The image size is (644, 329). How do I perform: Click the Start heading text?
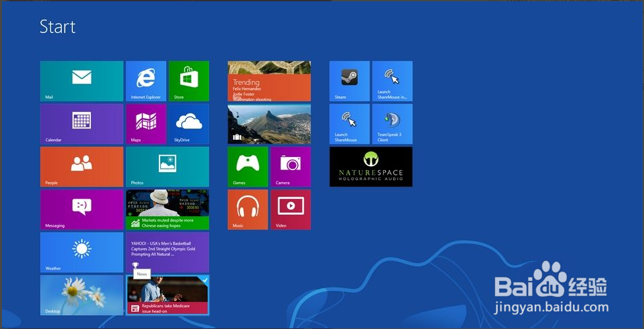click(x=57, y=26)
